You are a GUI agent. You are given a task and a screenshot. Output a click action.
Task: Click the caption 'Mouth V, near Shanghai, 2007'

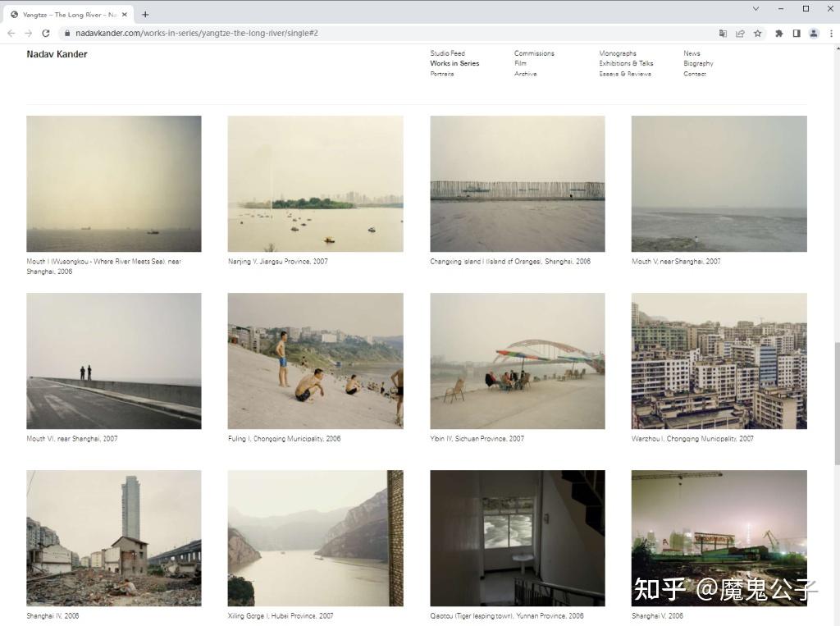pos(676,262)
